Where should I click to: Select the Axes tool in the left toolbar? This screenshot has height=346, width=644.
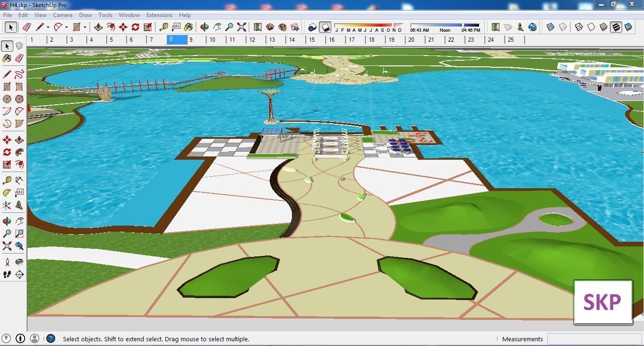[7, 205]
